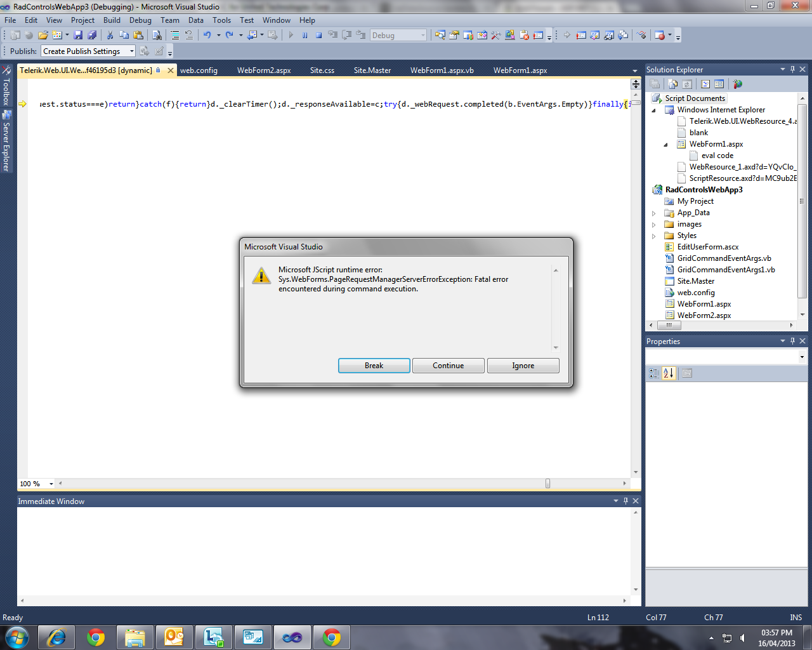Select My Project in Solution Explorer
Screen dimensions: 812x650
tap(695, 201)
